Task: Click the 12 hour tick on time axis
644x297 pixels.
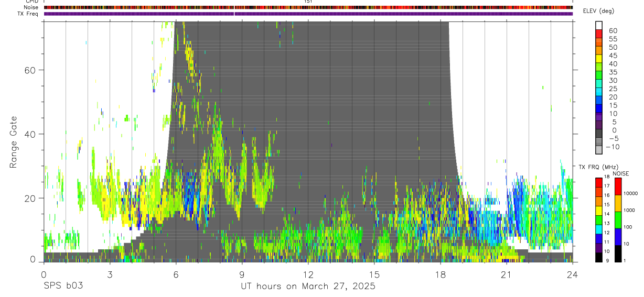Action: coord(308,274)
